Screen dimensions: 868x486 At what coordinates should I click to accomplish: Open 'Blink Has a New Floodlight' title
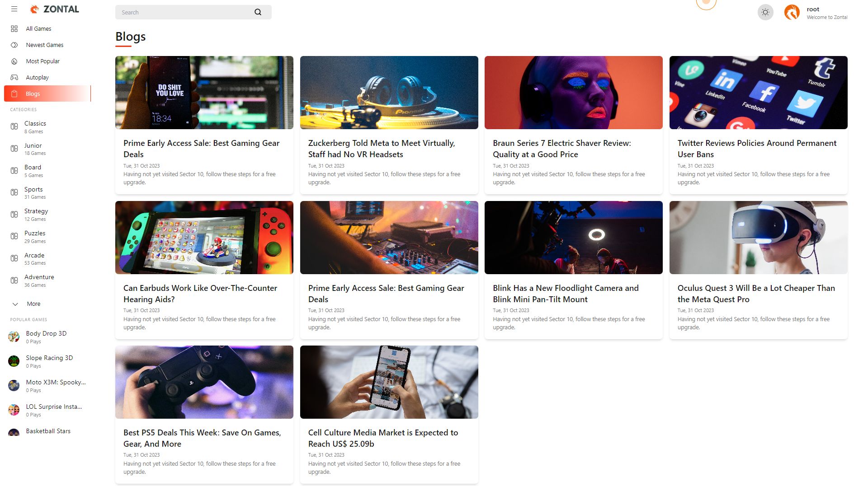[566, 294]
